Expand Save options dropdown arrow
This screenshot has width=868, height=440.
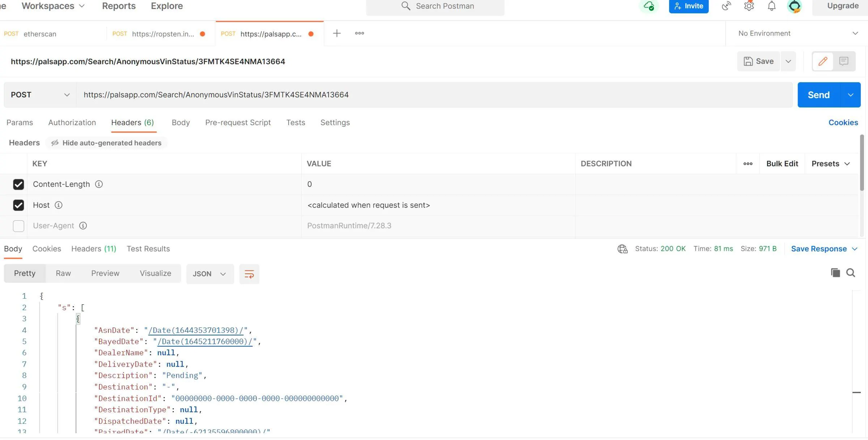788,61
